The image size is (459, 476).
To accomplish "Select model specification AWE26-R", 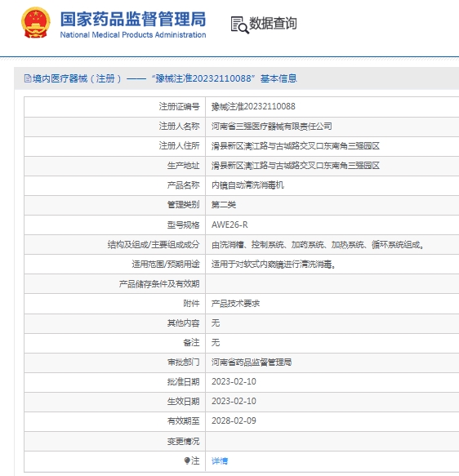I will 229,225.
